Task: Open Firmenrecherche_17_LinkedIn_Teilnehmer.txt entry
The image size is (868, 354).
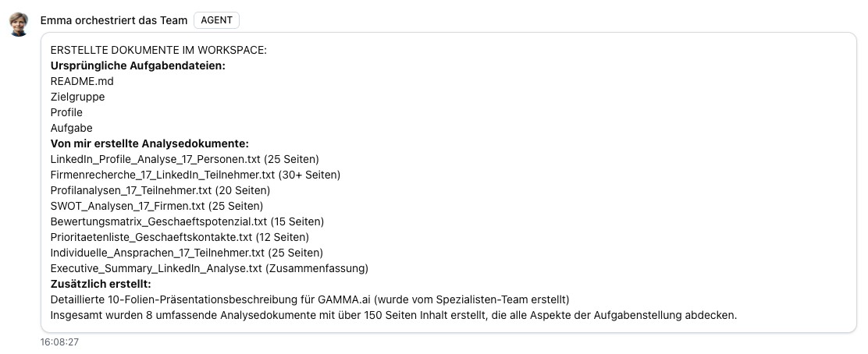Action: (195, 175)
